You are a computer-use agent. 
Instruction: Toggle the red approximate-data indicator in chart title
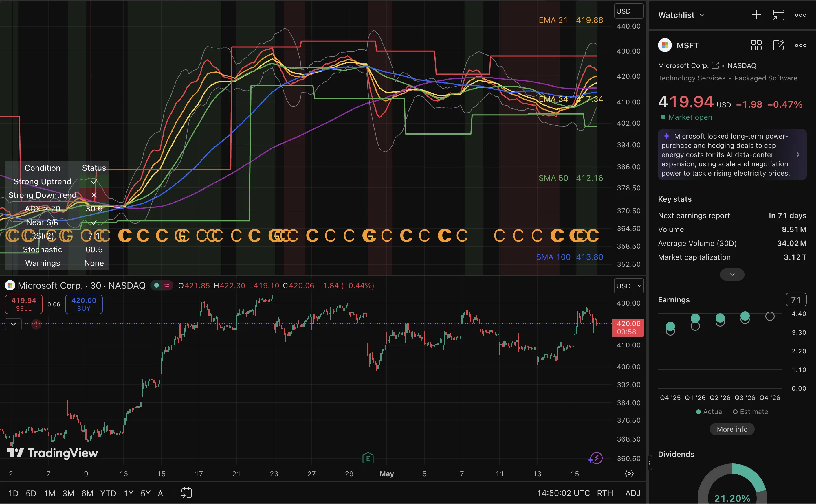click(167, 285)
